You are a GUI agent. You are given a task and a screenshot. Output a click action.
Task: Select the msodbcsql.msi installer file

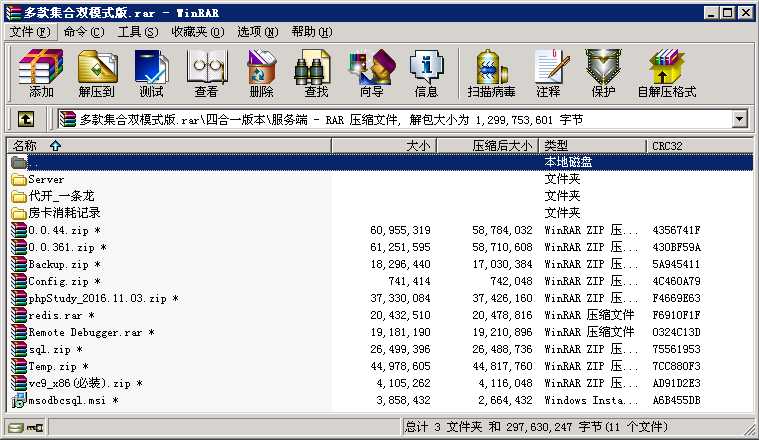pos(65,400)
